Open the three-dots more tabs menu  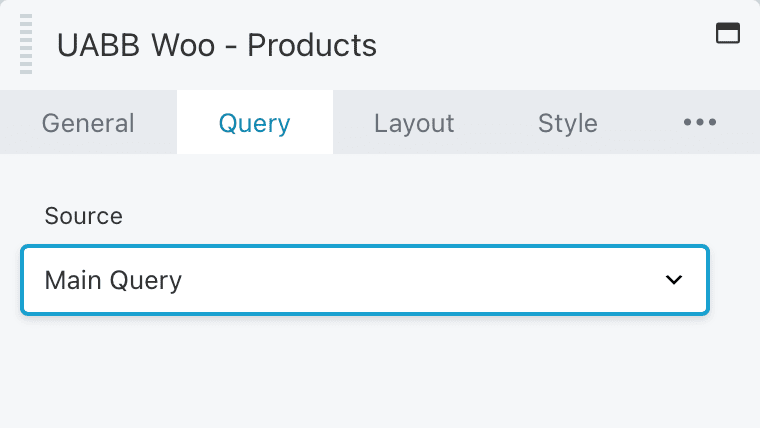[699, 122]
